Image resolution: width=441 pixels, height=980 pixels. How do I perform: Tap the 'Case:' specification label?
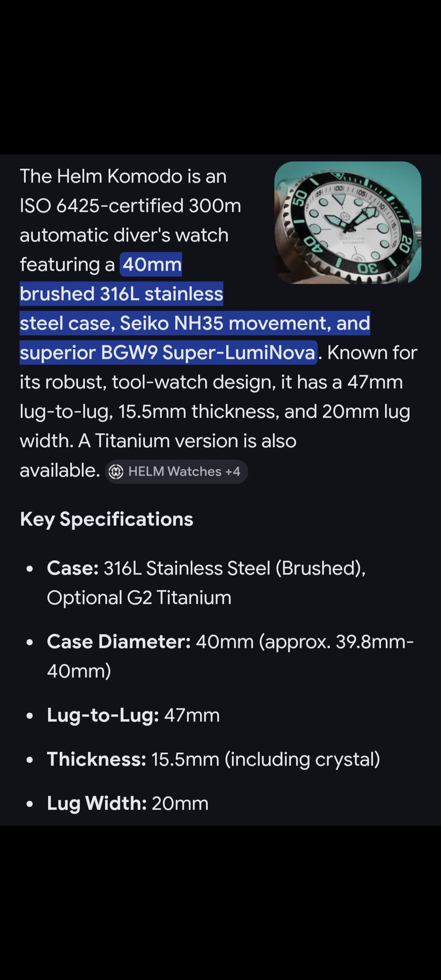pyautogui.click(x=73, y=568)
